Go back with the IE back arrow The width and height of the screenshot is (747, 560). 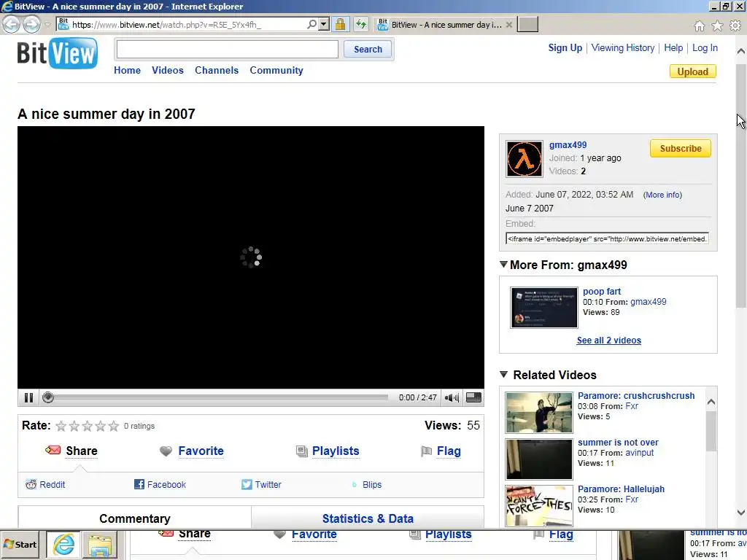coord(12,24)
